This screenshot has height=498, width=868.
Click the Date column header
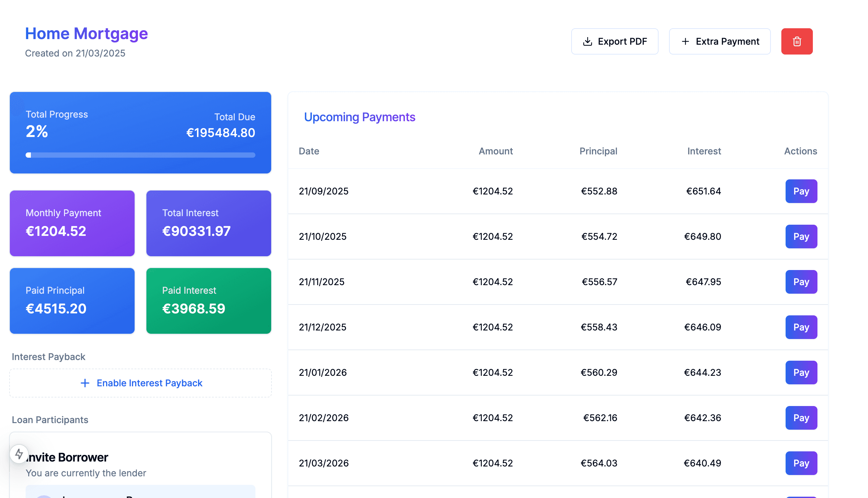(309, 151)
